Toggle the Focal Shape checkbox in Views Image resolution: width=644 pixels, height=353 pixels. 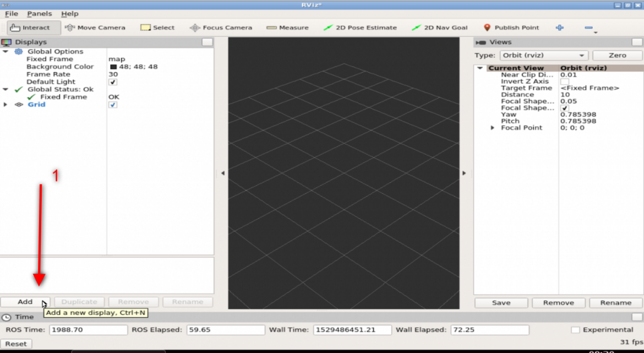click(565, 108)
